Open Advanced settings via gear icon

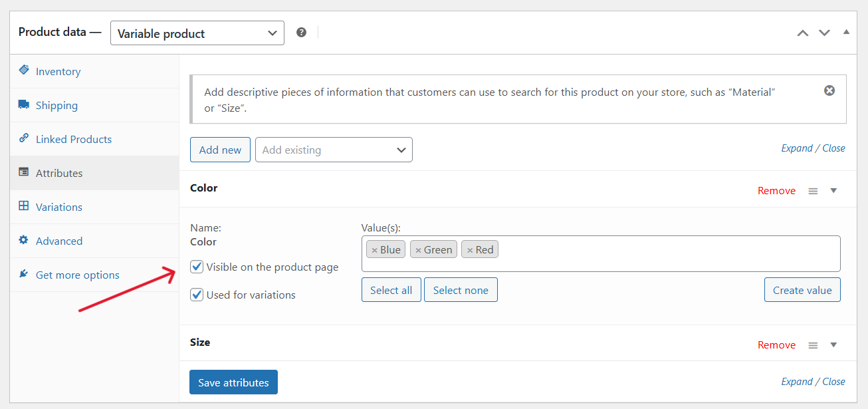tap(23, 241)
